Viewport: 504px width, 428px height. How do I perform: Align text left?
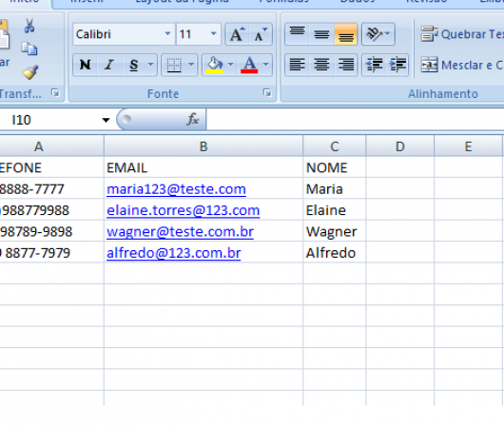click(297, 65)
